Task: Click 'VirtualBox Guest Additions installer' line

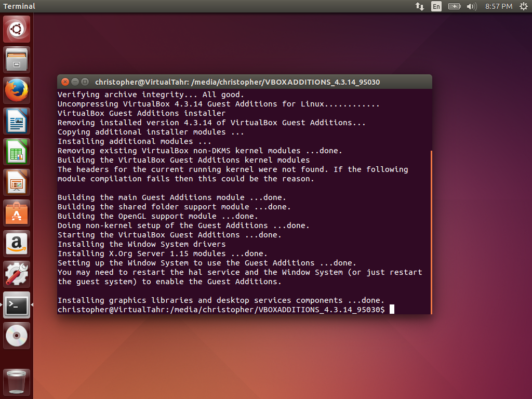Action: point(141,113)
